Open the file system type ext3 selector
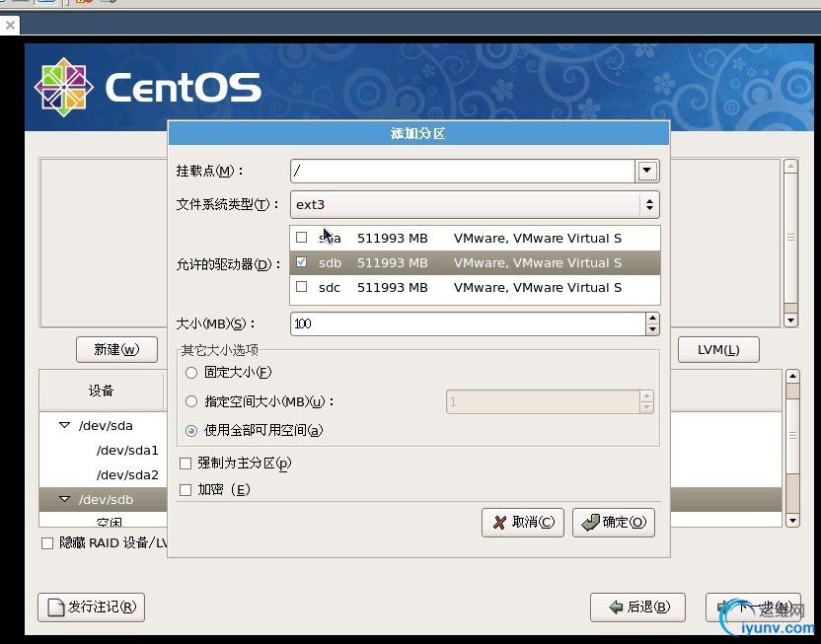 tap(475, 204)
